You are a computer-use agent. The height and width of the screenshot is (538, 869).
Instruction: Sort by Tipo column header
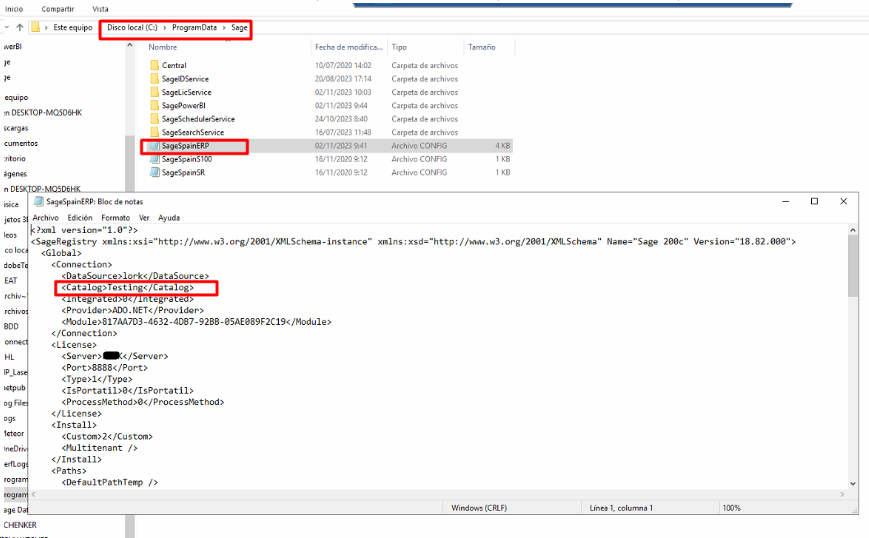click(399, 47)
